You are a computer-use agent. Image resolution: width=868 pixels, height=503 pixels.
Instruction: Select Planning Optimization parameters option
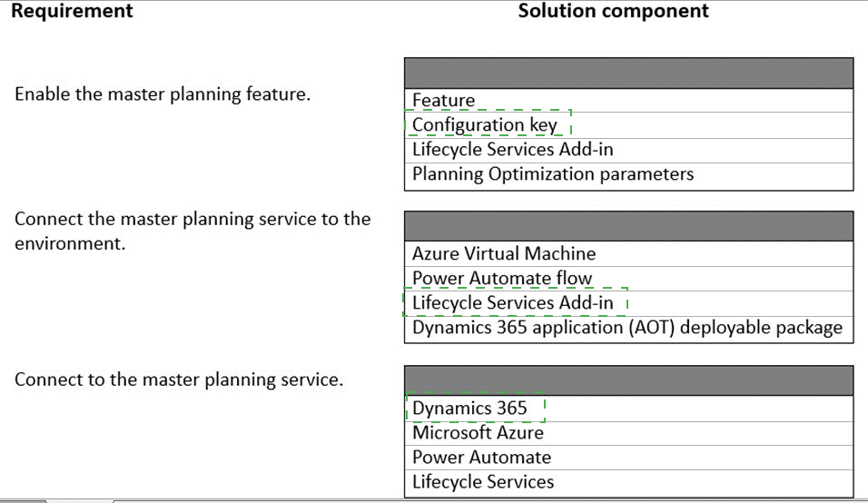click(x=552, y=174)
